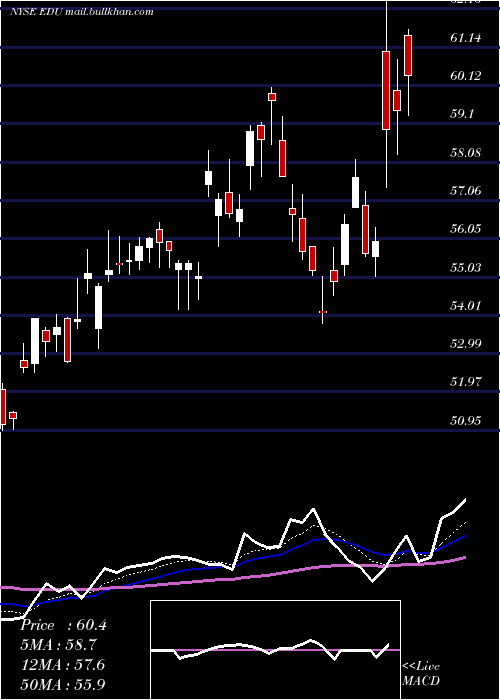Click the 5MA : 58.7 legend entry
500x700 pixels.
(x=59, y=645)
